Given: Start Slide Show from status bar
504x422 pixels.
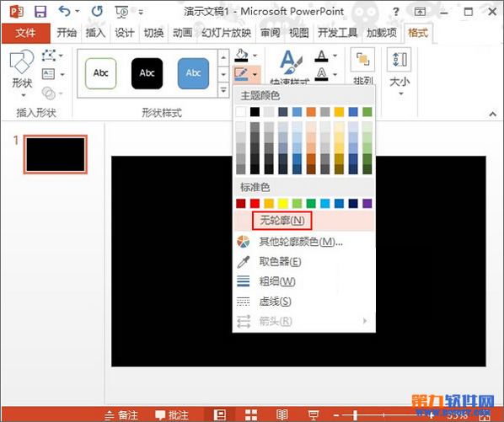Looking at the screenshot, I should [x=314, y=414].
